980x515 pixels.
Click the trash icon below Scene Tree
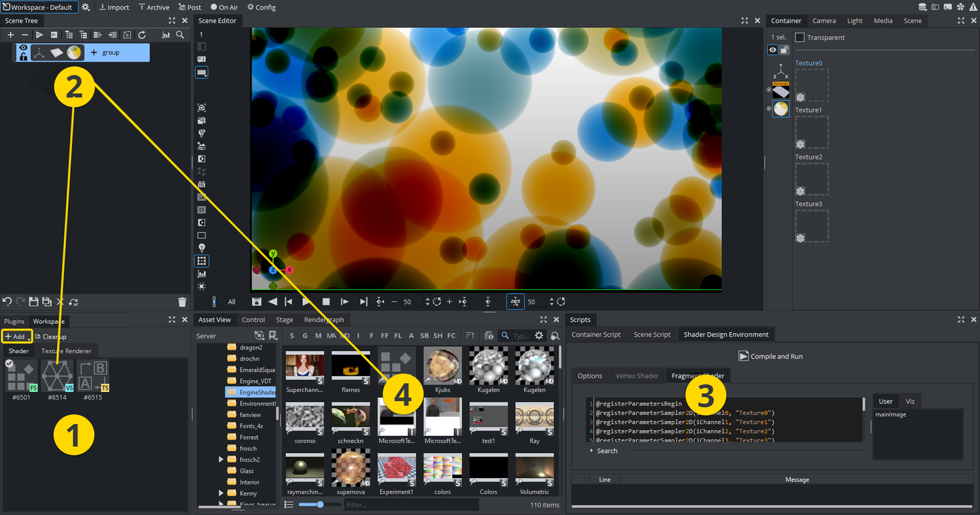point(182,302)
